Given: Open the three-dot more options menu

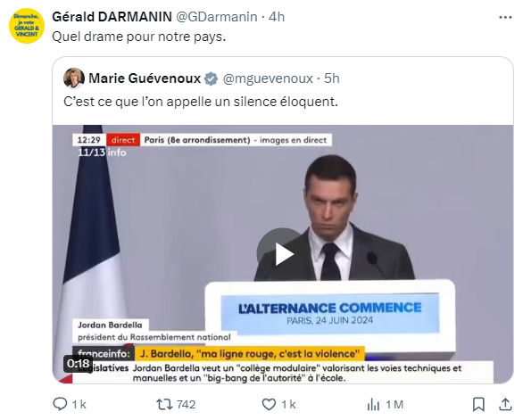Looking at the screenshot, I should 505,17.
